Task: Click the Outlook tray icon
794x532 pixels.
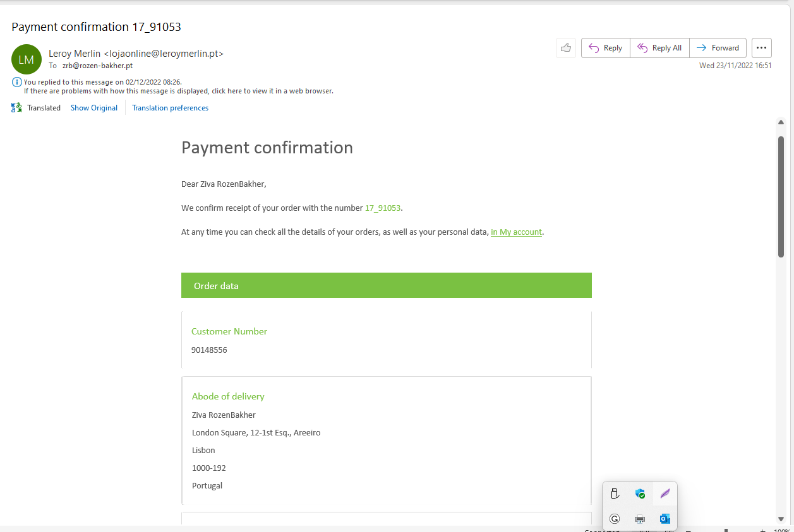Action: [x=665, y=519]
